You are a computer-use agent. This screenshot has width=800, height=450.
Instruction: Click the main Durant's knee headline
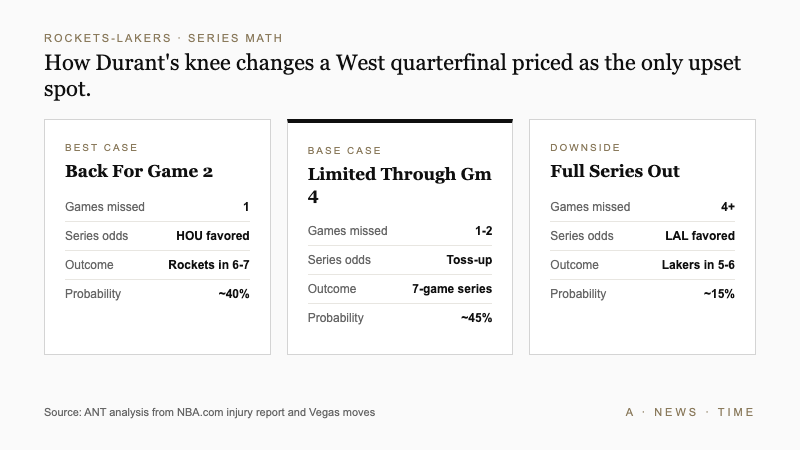click(393, 76)
